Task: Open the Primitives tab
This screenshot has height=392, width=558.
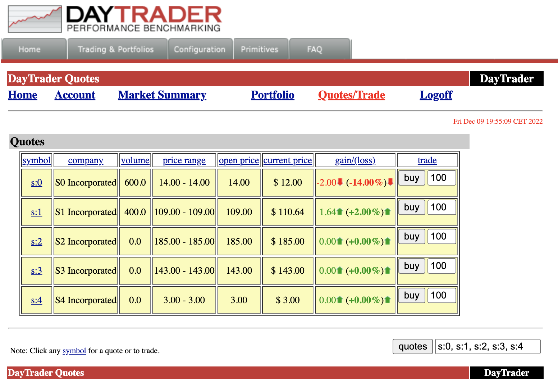Action: 260,49
